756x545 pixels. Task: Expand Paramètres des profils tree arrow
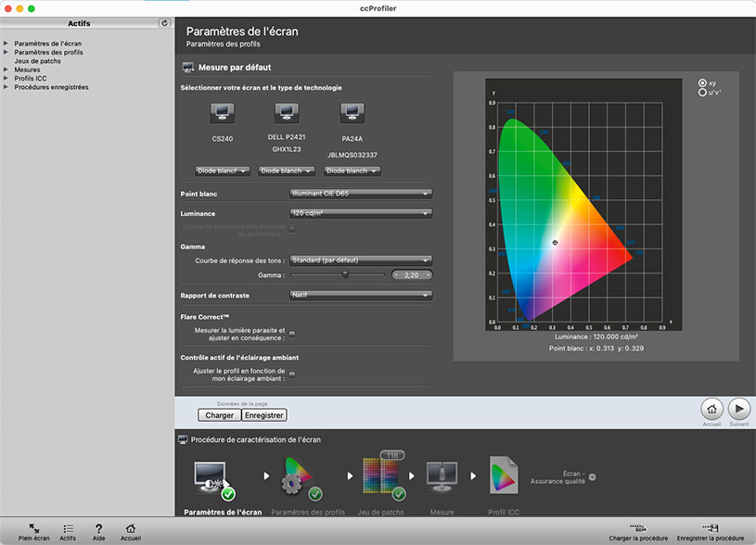click(x=6, y=52)
